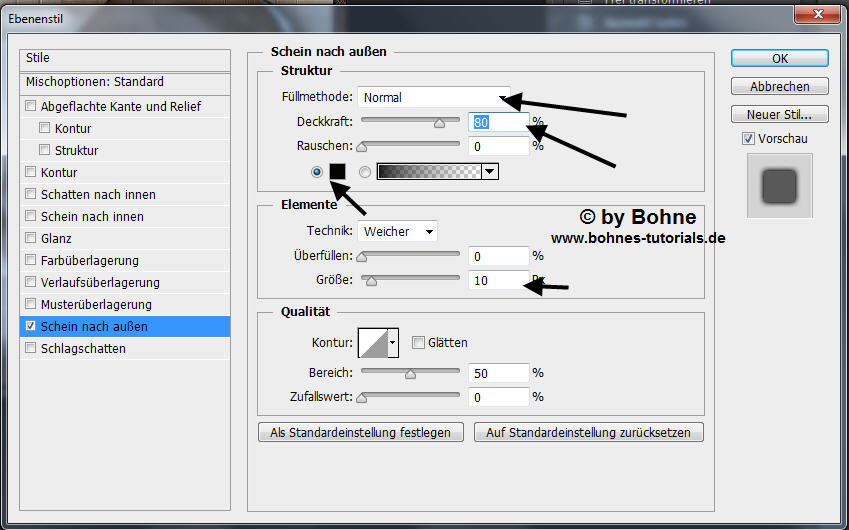Open the Füllmethode blend mode dropdown

coord(433,98)
